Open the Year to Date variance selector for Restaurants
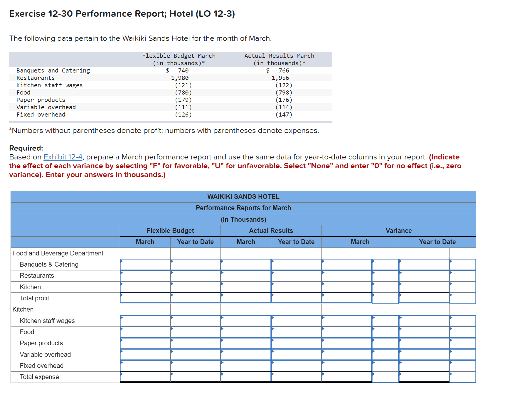This screenshot has height=414, width=532. [462, 275]
